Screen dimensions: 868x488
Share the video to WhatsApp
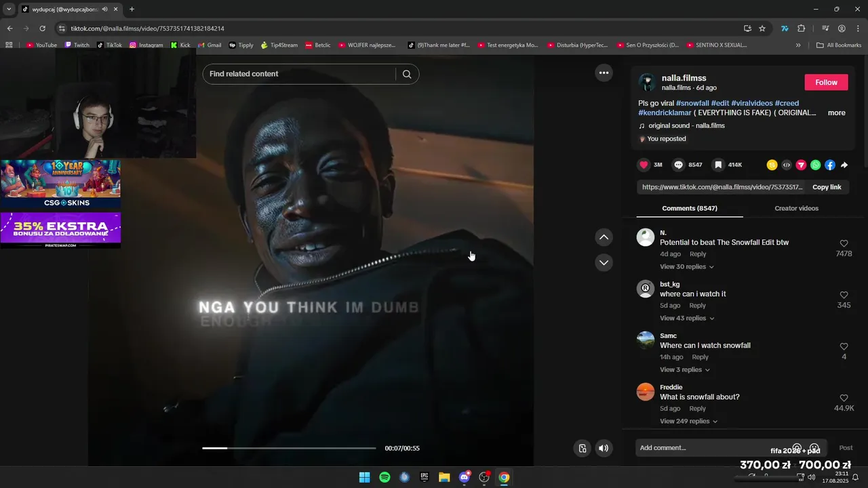[x=815, y=165]
